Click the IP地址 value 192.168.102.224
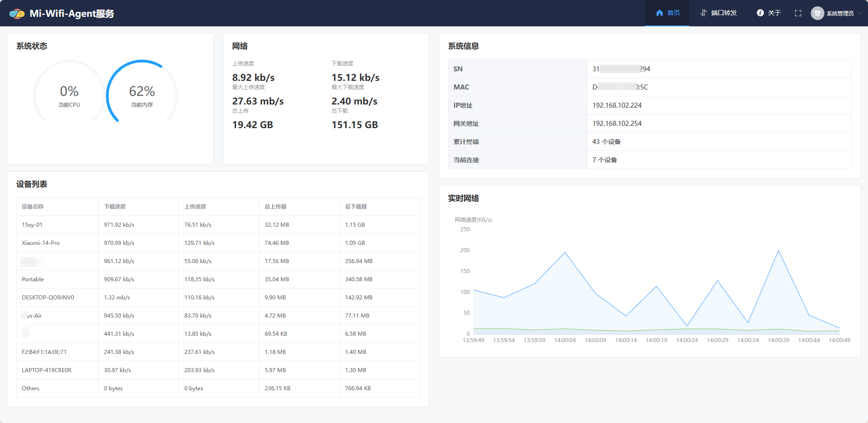The width and height of the screenshot is (868, 423). click(x=617, y=105)
